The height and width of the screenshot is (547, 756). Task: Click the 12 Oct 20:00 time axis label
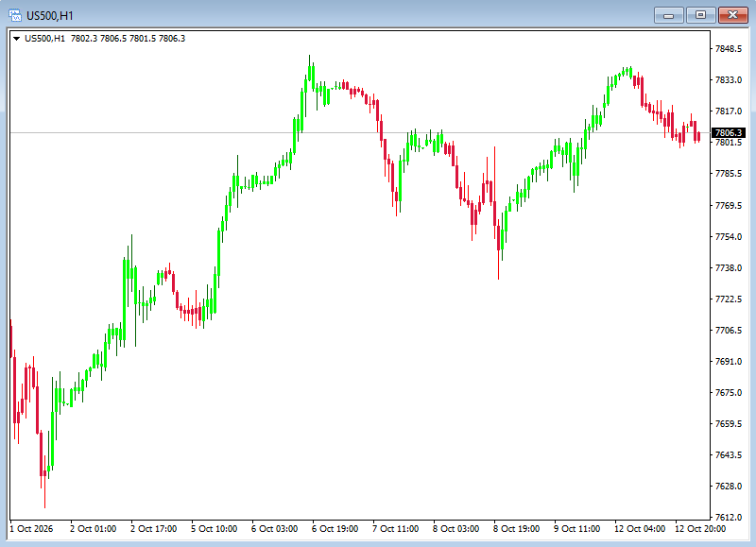point(700,529)
